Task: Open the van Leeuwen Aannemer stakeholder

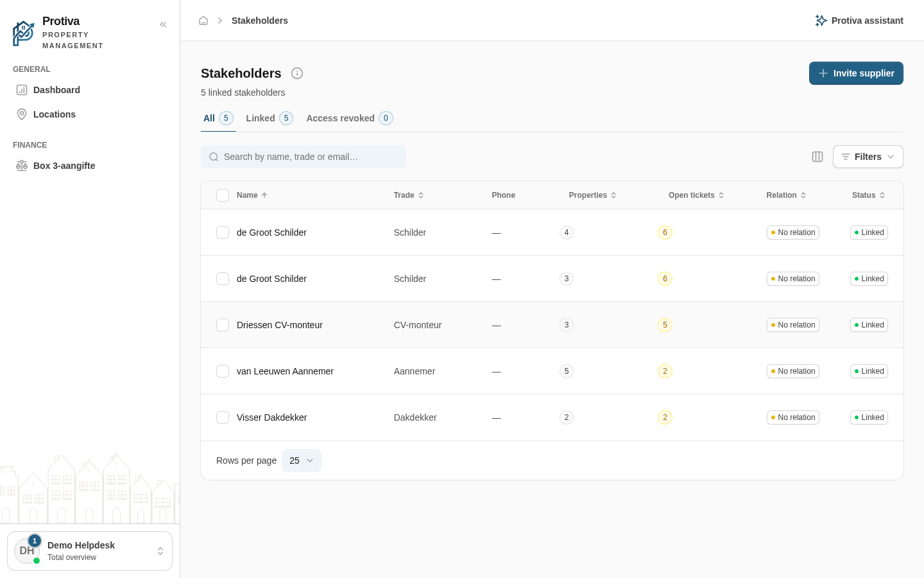Action: click(285, 371)
